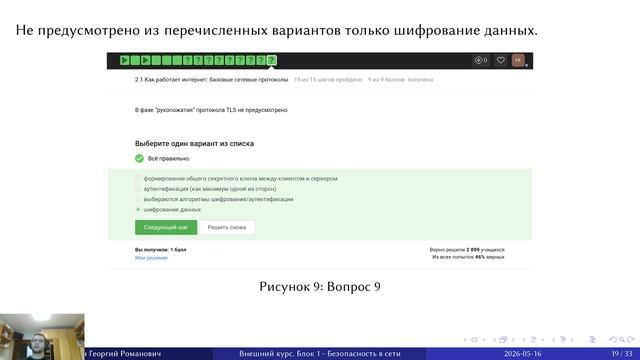Screen dimensions: 640x360
Task: Click statistic Из всех попыток 46% верных
Action: click(468, 257)
